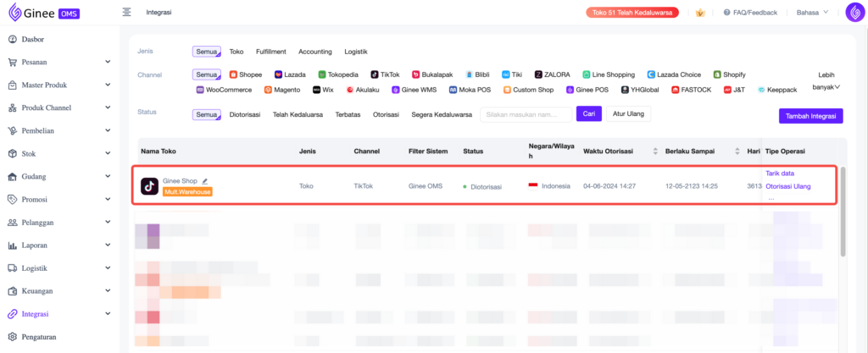868x353 pixels.
Task: Filter channel by Lazada
Action: (290, 74)
